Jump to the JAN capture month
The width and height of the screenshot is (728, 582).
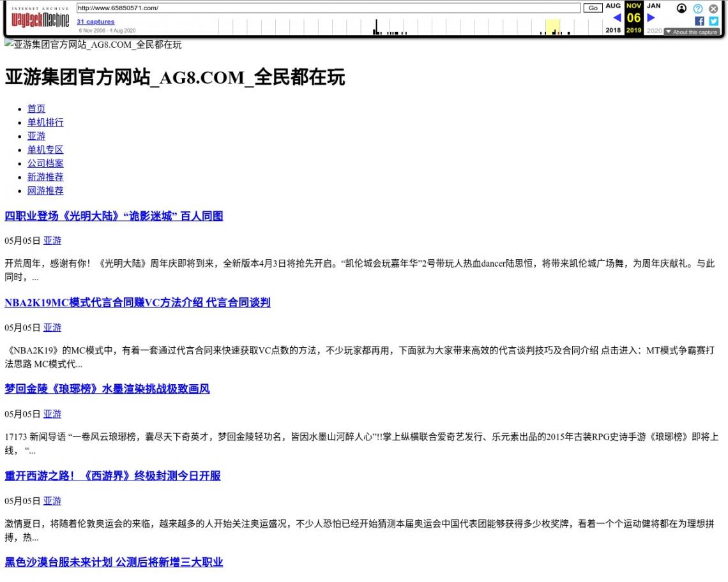(x=654, y=6)
